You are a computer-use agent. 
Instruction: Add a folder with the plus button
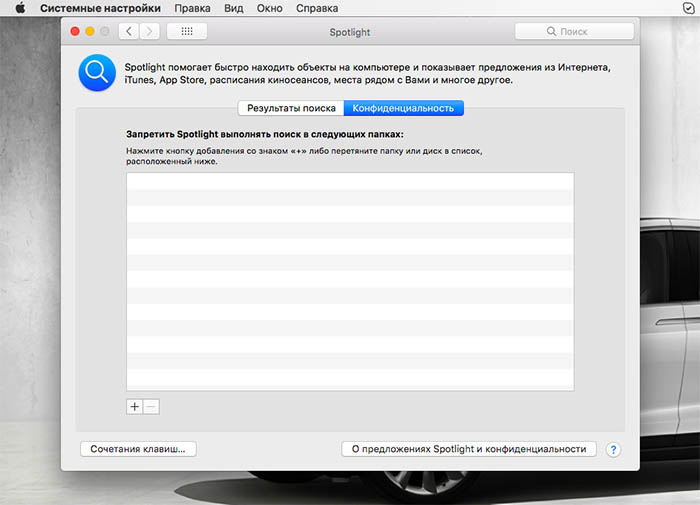tap(134, 407)
